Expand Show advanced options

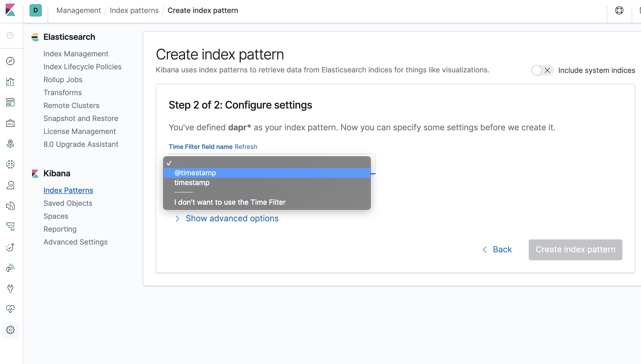point(232,218)
